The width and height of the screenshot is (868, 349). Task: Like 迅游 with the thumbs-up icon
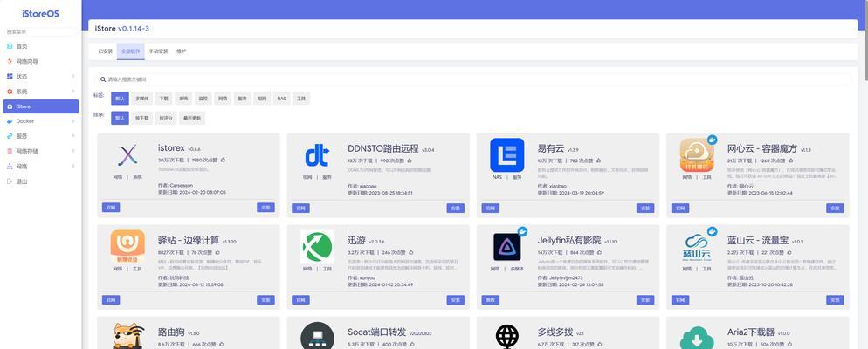tap(410, 251)
